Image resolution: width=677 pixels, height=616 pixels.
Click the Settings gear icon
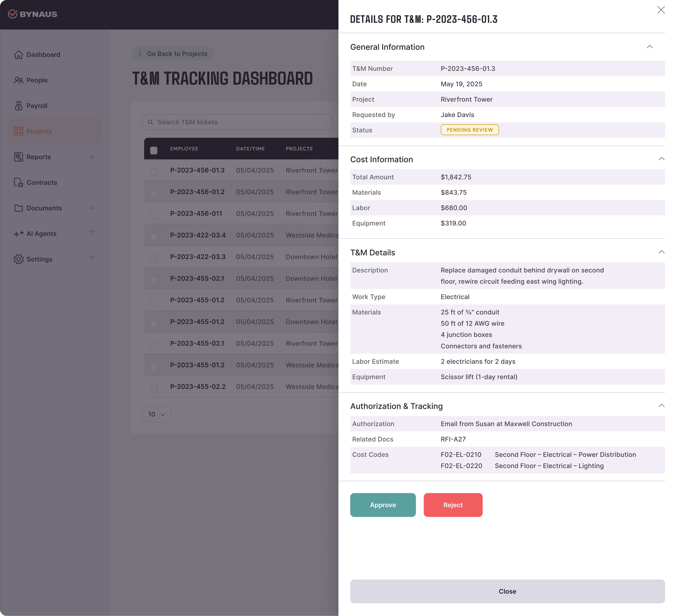point(18,259)
